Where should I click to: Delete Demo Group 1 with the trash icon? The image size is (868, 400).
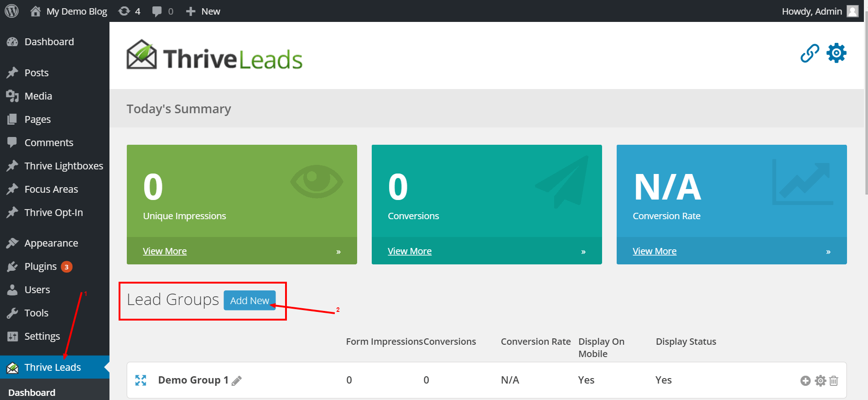coord(834,381)
